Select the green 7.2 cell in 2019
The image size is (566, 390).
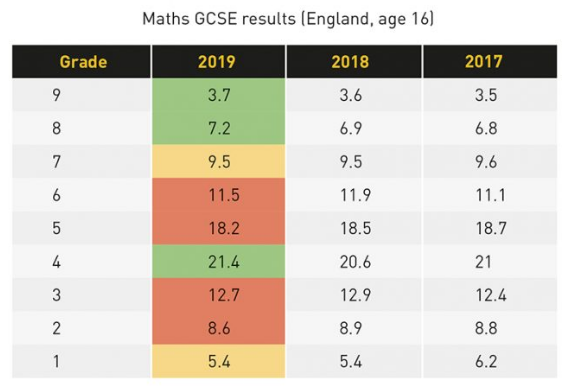tap(218, 128)
